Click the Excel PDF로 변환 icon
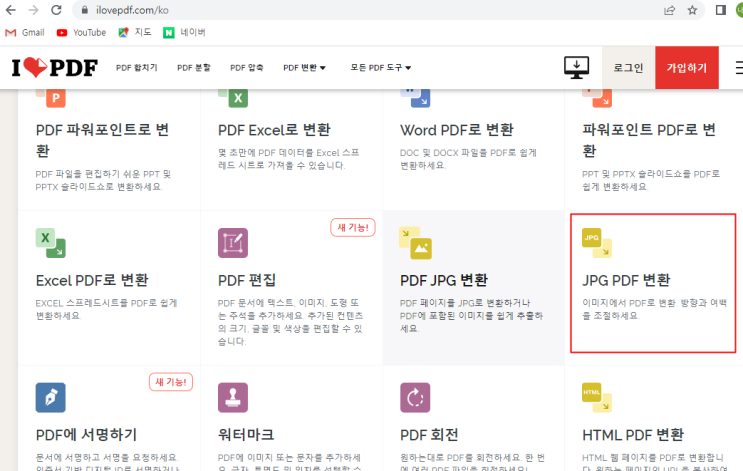Screen dimensions: 743x471 click(x=50, y=243)
